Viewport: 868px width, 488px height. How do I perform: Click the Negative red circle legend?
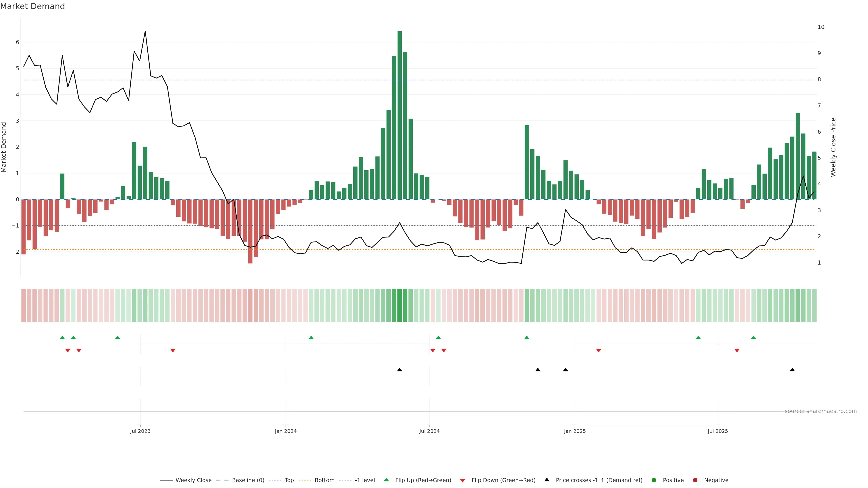point(695,480)
